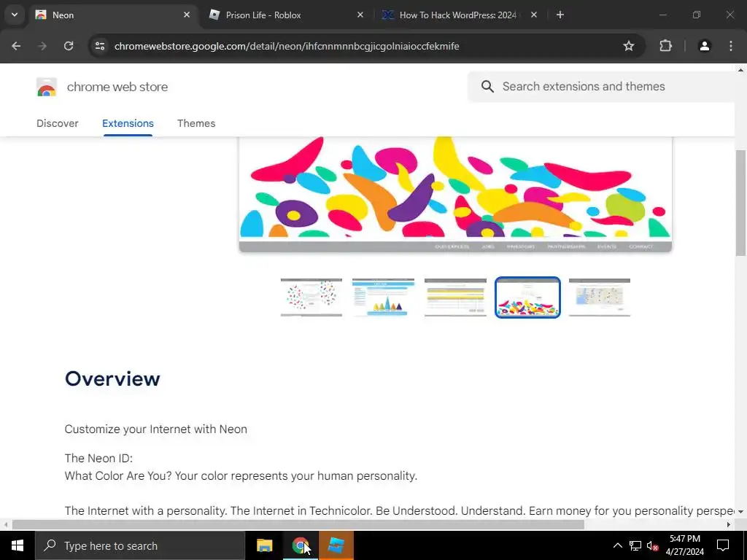Open the tab search dropdown arrow
747x560 pixels.
point(15,15)
